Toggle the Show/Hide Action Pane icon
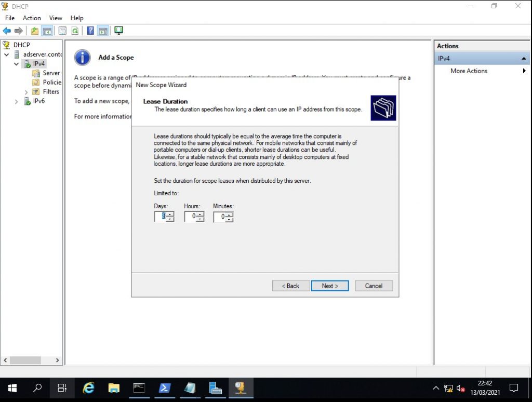 103,31
